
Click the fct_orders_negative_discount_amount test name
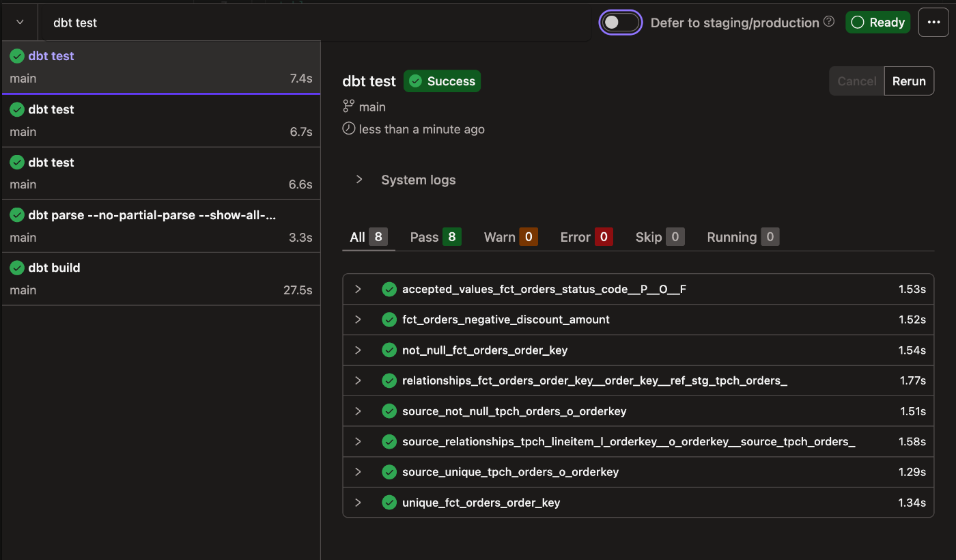click(x=506, y=320)
